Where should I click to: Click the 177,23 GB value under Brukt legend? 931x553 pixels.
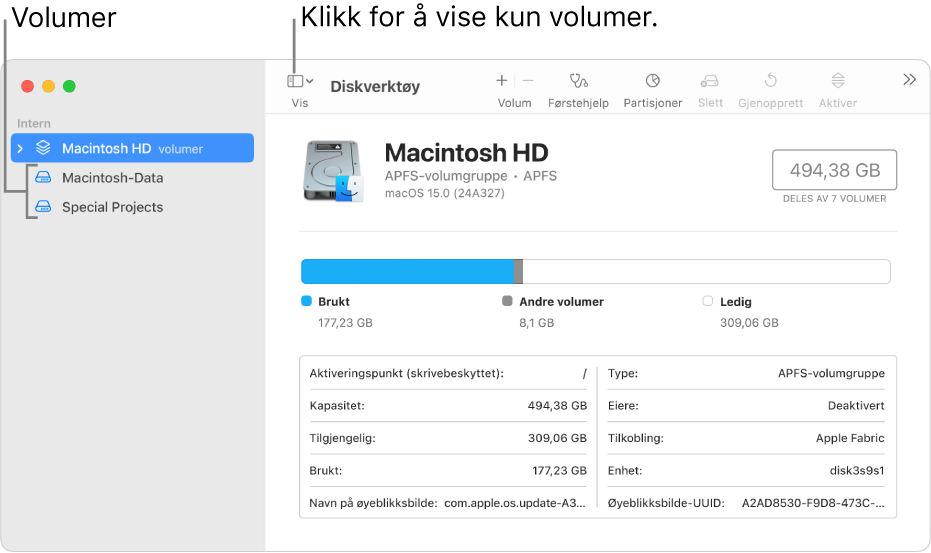[x=346, y=323]
